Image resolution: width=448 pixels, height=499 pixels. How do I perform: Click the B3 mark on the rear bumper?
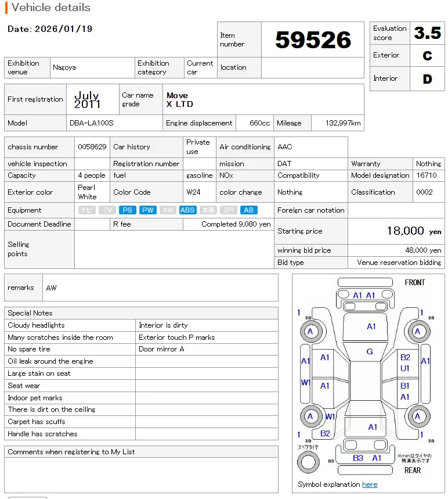[358, 458]
